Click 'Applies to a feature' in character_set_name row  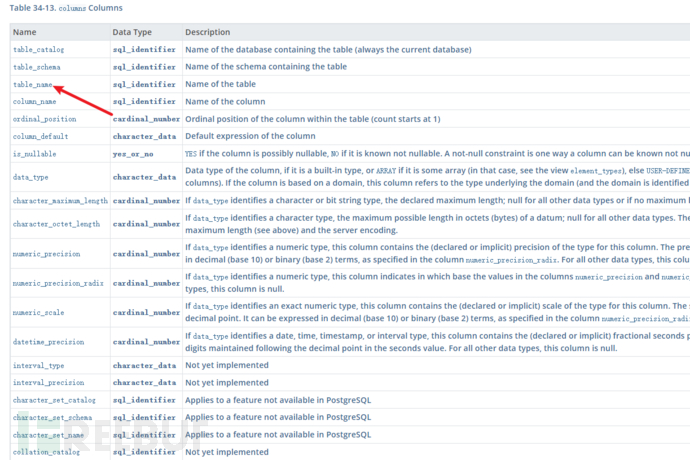(278, 435)
